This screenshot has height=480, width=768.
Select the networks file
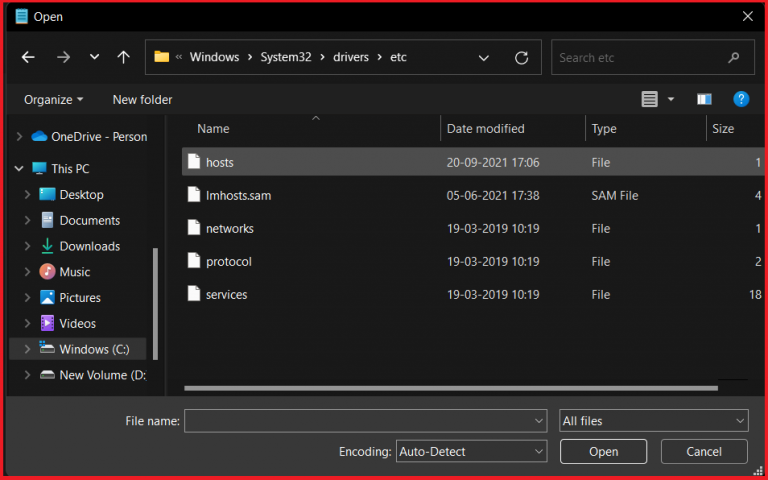click(x=473, y=228)
